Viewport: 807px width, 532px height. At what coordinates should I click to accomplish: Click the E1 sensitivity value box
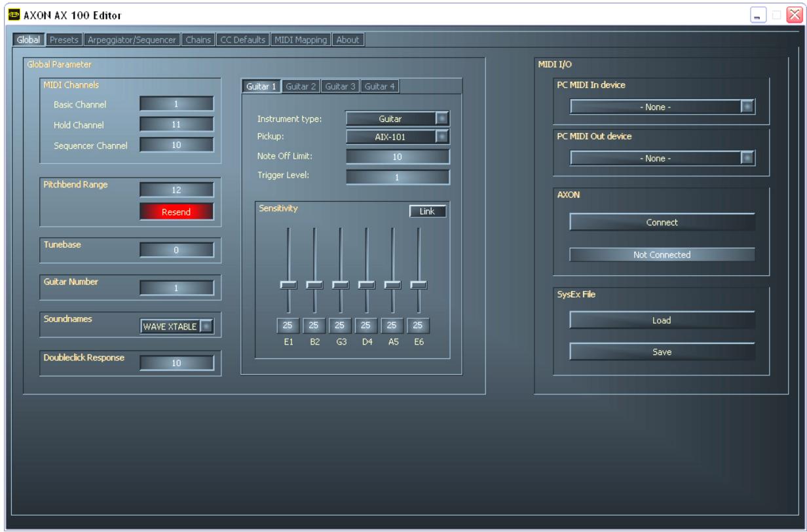pos(288,326)
